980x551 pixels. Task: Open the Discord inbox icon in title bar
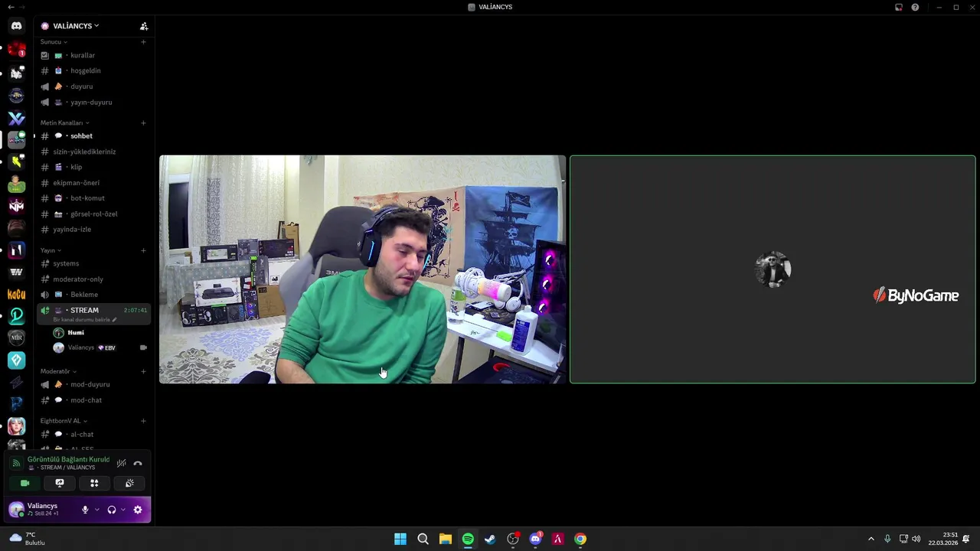click(x=899, y=7)
